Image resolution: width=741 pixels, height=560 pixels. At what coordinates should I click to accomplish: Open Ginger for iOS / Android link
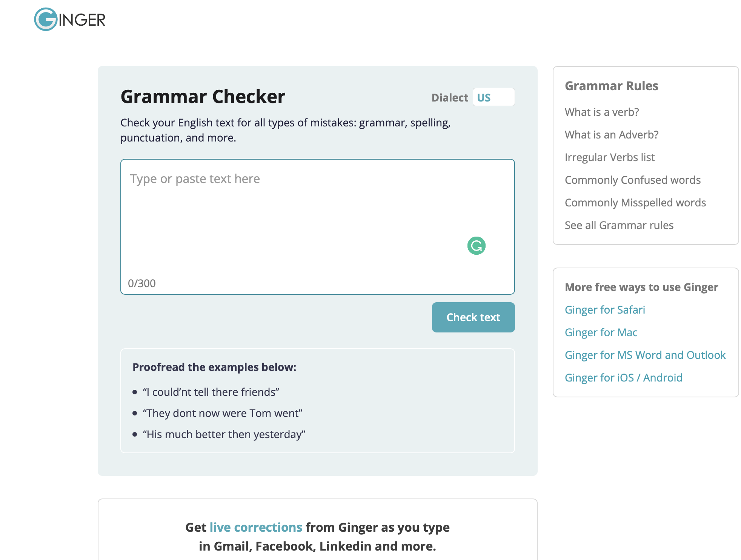click(624, 378)
